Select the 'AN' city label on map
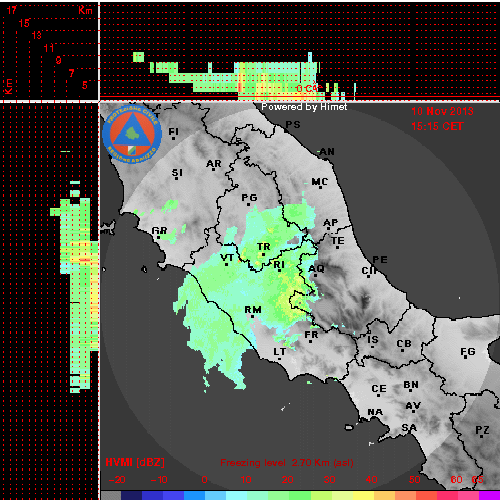The image size is (500, 500). (327, 152)
